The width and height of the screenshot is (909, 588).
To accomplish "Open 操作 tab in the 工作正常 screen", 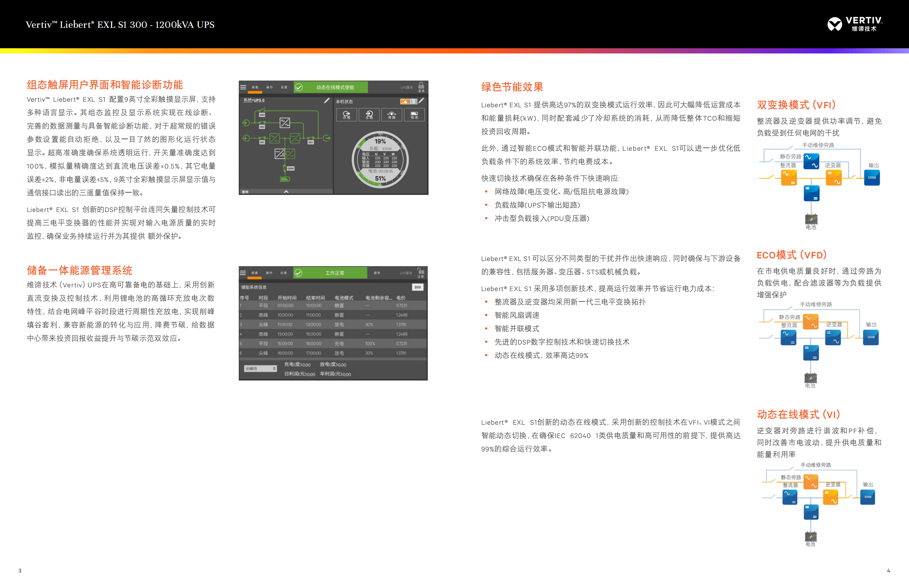I will (x=269, y=272).
